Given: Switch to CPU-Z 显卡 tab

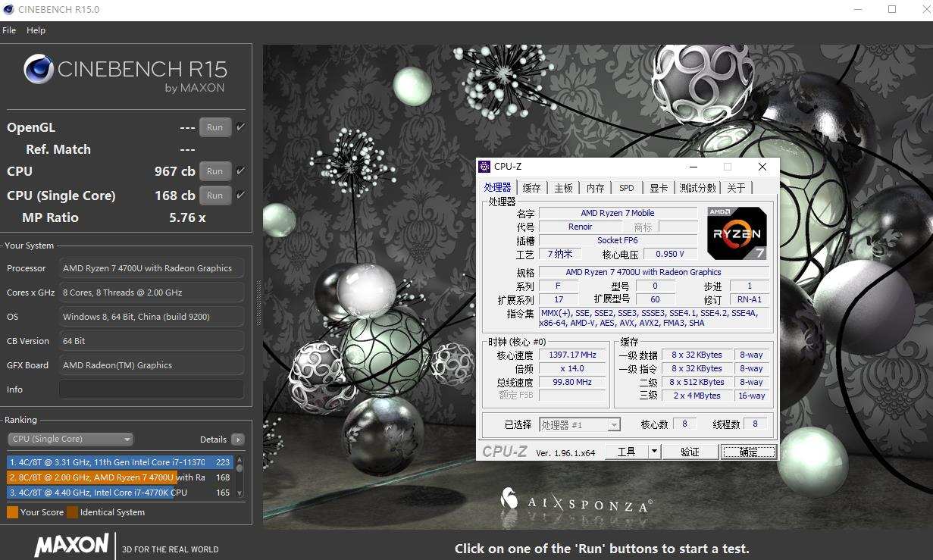Looking at the screenshot, I should pos(659,188).
